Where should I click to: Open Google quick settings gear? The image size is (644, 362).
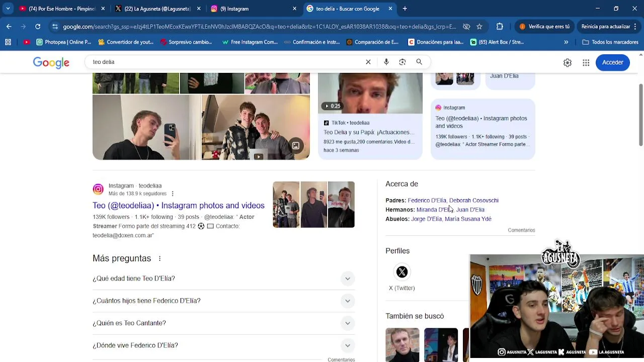click(568, 62)
